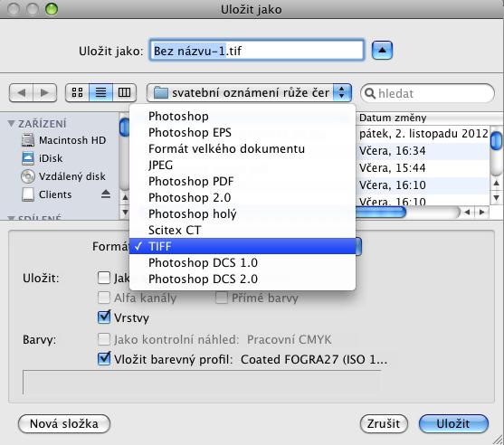Select the row dated Včera, 15:44
504x445 pixels.
pyautogui.click(x=423, y=168)
